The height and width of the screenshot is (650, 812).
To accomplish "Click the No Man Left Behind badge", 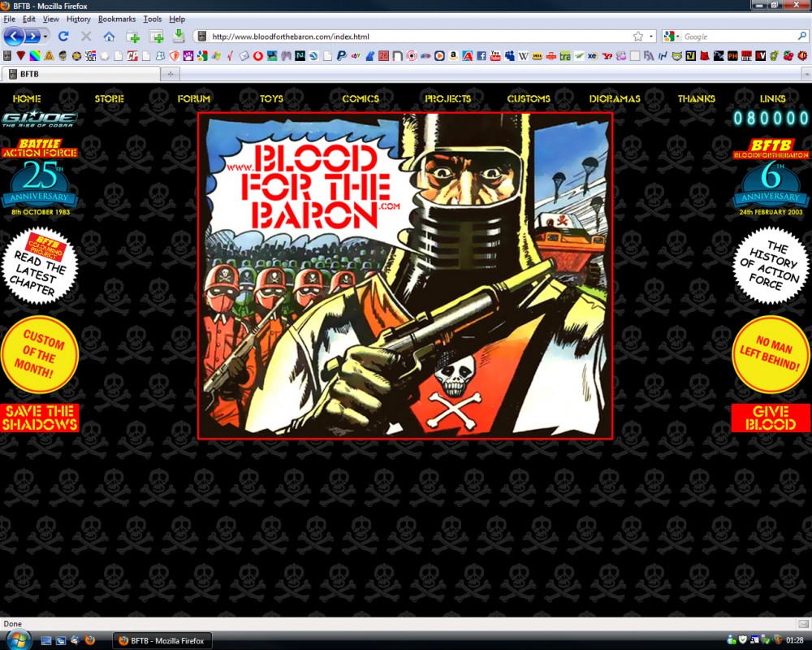I will tap(771, 354).
